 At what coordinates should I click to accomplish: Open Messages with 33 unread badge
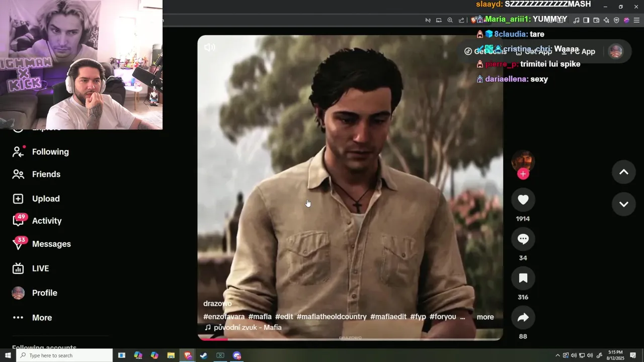tap(42, 244)
